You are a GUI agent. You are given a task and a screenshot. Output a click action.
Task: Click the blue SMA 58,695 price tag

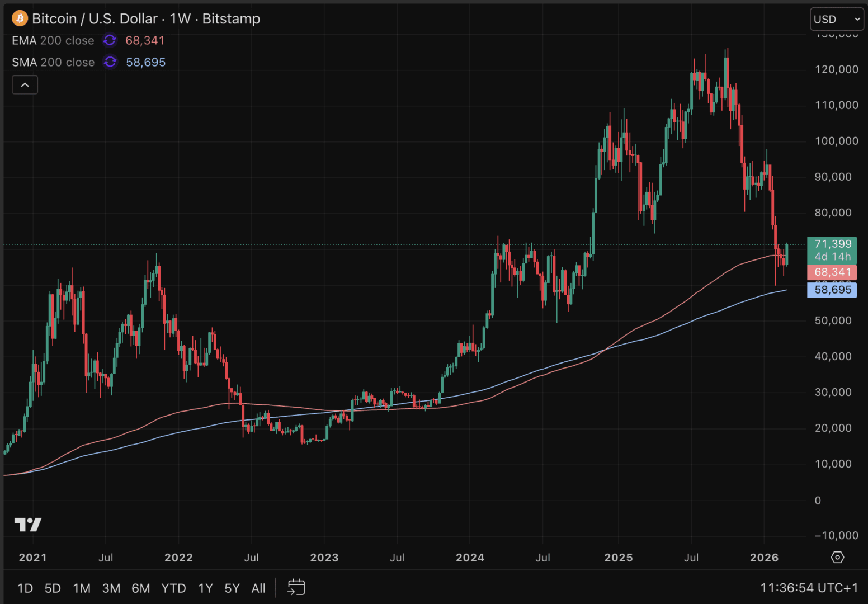tap(832, 290)
